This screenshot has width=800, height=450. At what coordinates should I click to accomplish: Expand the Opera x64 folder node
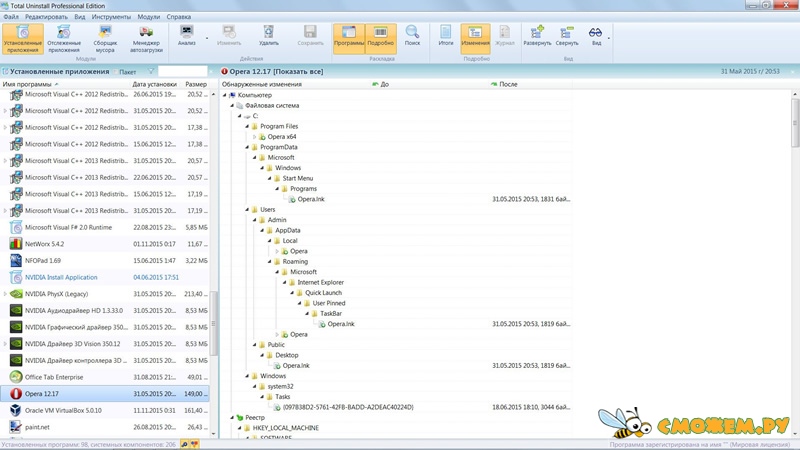point(255,137)
